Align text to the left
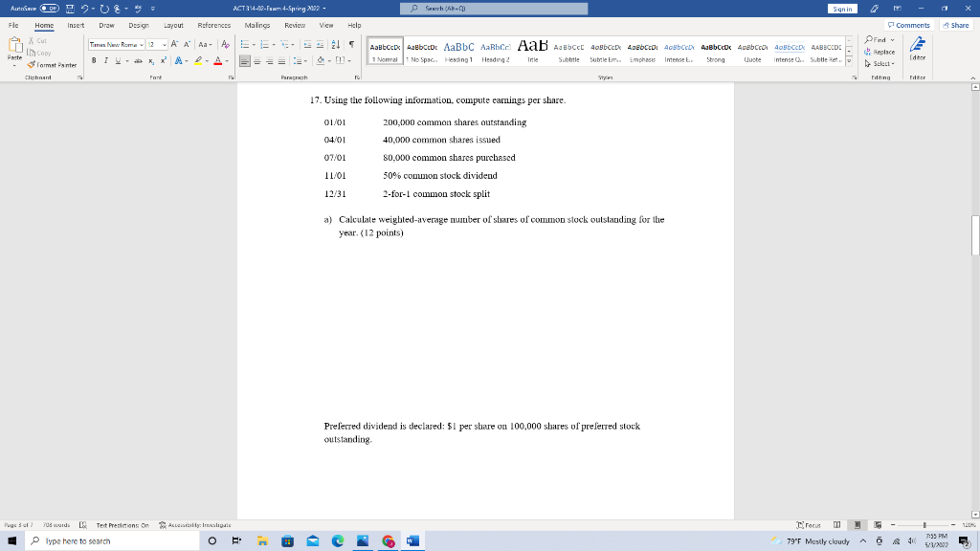This screenshot has width=980, height=551. pyautogui.click(x=245, y=60)
